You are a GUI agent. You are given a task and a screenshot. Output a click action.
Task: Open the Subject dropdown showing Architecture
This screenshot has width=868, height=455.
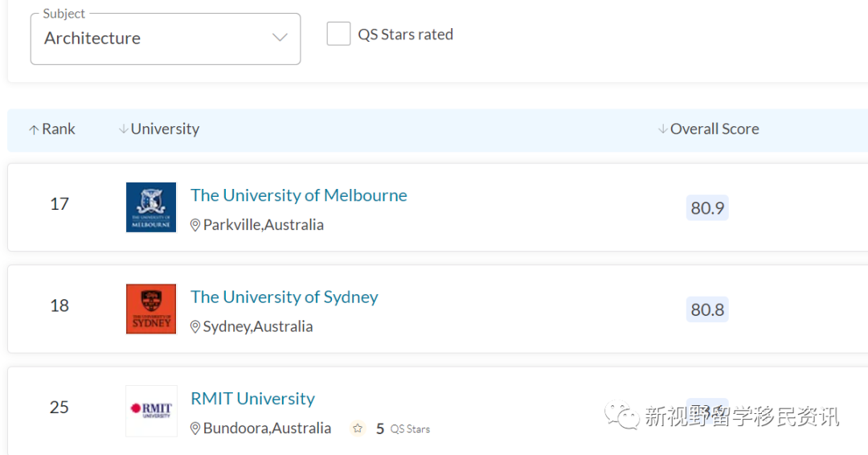[165, 39]
